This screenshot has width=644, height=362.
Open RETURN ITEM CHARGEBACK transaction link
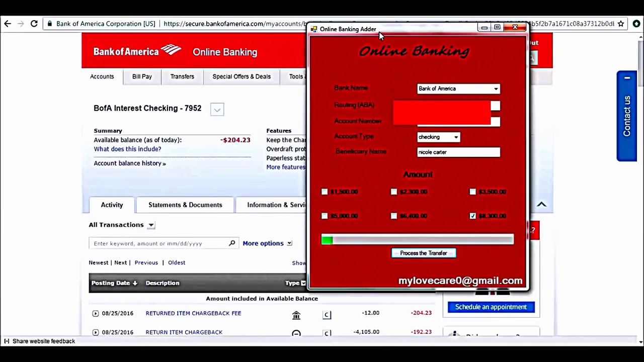tap(184, 332)
